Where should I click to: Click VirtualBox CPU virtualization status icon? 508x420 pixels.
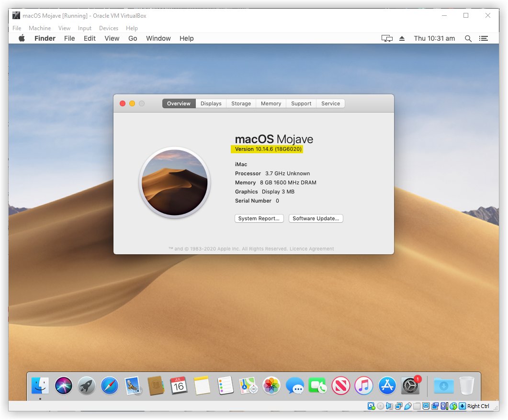444,406
